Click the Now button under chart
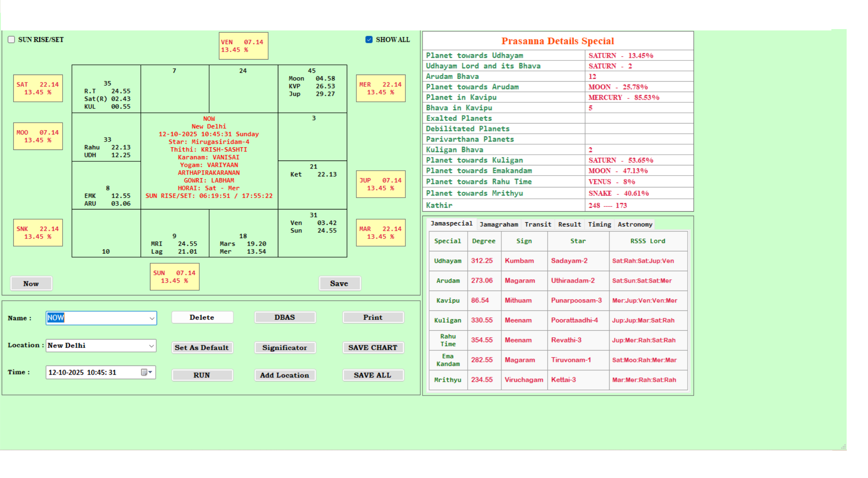 pos(31,284)
